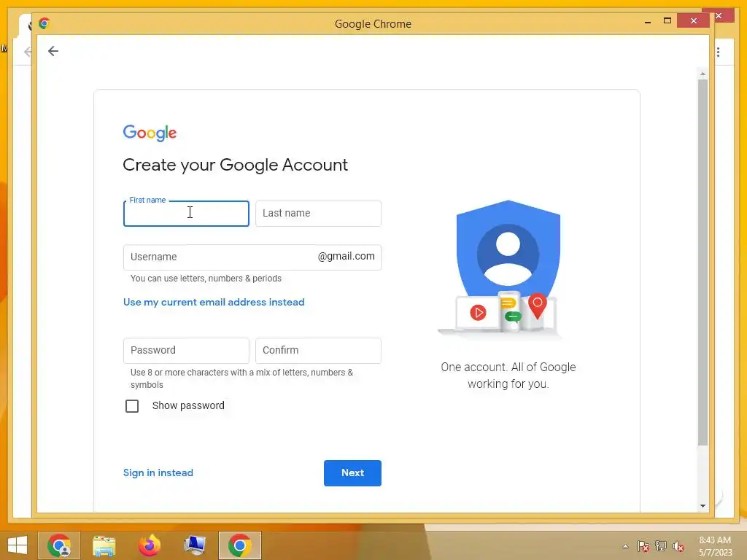This screenshot has width=747, height=560.
Task: Maximize the Google Chrome popup window
Action: click(x=667, y=21)
